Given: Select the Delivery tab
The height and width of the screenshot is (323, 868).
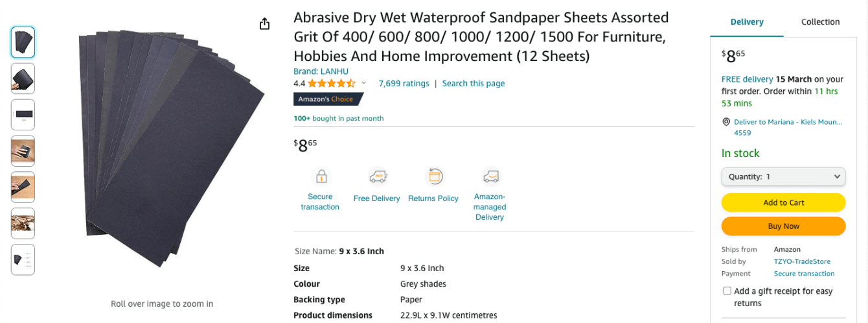Looking at the screenshot, I should tap(747, 22).
